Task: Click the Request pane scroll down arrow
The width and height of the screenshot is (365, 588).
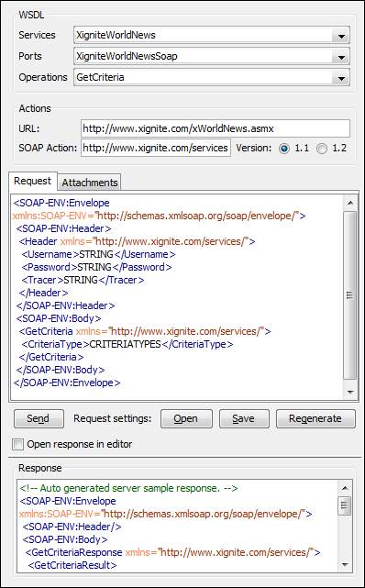Action: pyautogui.click(x=350, y=393)
